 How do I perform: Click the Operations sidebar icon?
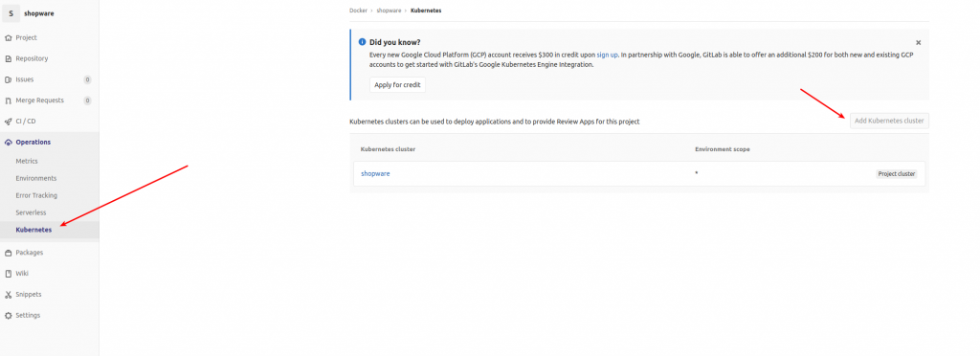pyautogui.click(x=8, y=143)
